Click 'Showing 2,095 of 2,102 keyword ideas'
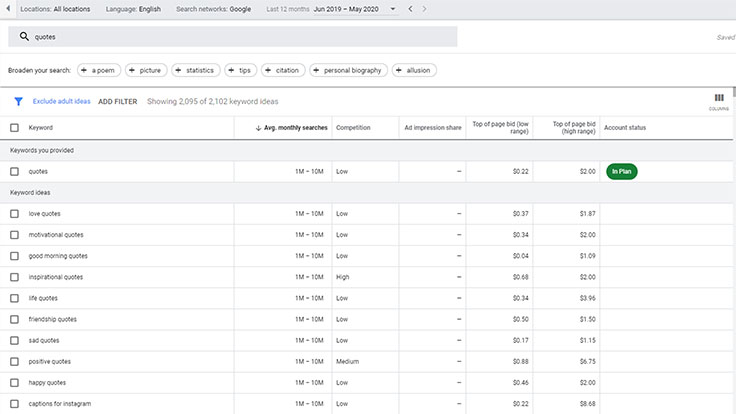 point(212,102)
